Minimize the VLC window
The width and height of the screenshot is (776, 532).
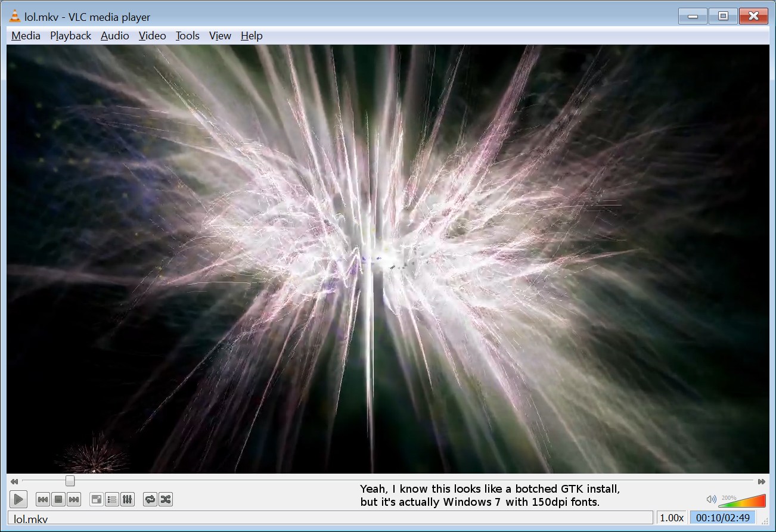tap(693, 16)
